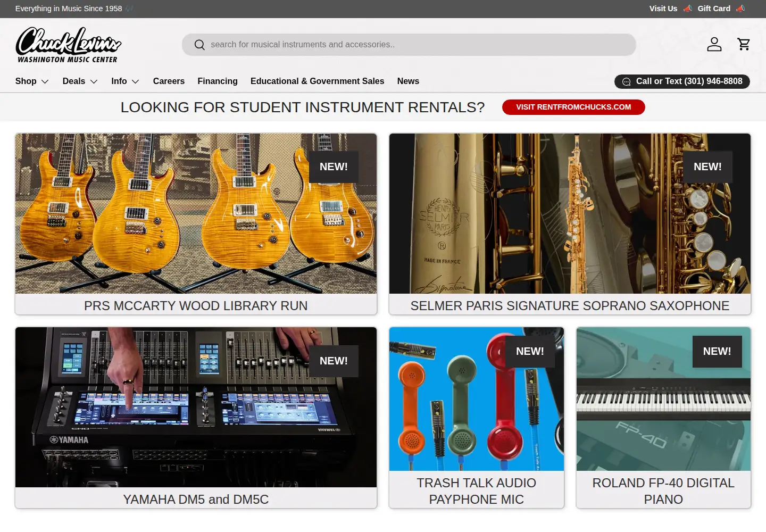Click the NEW! badge on PRS card
Viewport: 766px width, 532px height.
tap(334, 167)
